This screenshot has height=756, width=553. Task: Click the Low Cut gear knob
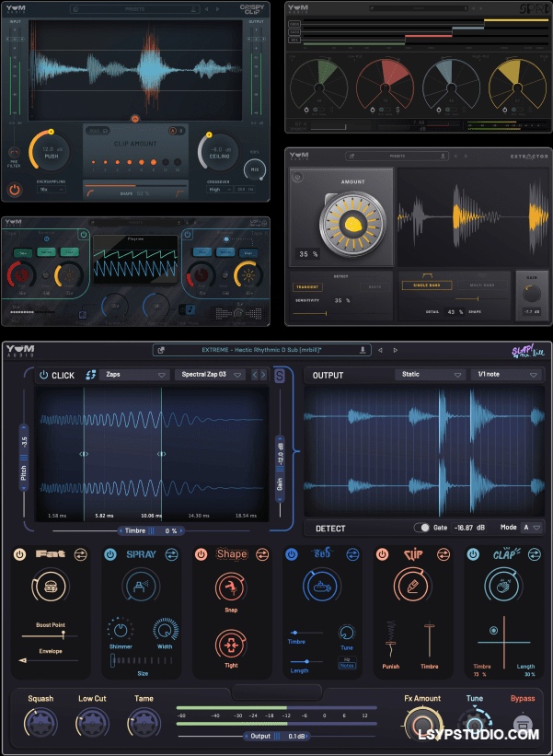(93, 723)
